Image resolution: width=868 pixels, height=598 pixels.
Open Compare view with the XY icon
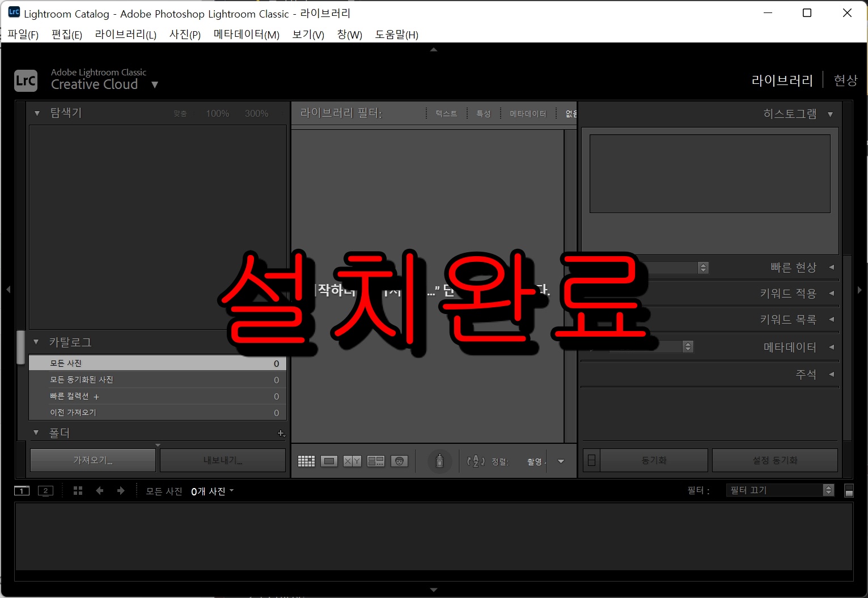click(352, 461)
